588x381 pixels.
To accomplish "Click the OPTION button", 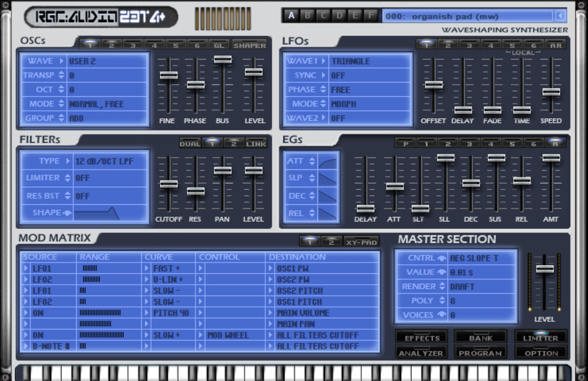I will 541,352.
